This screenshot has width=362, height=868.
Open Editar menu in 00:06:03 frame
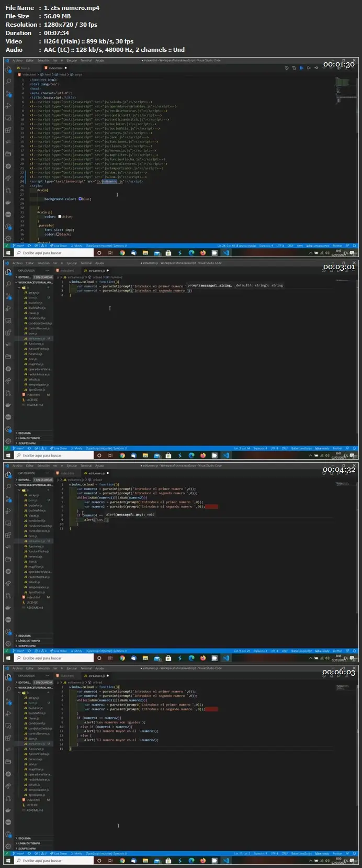(30, 669)
